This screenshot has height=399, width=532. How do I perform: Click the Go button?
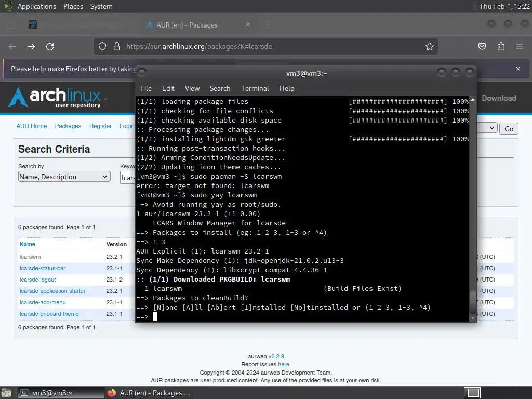(509, 129)
